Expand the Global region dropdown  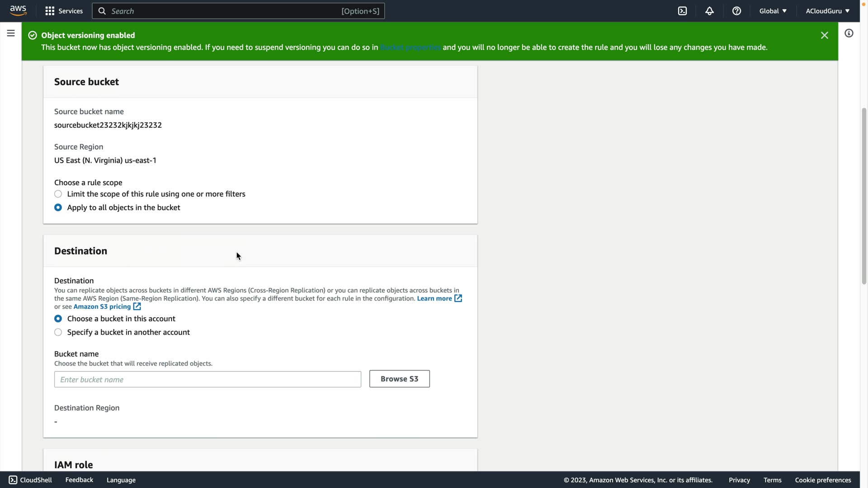point(773,11)
